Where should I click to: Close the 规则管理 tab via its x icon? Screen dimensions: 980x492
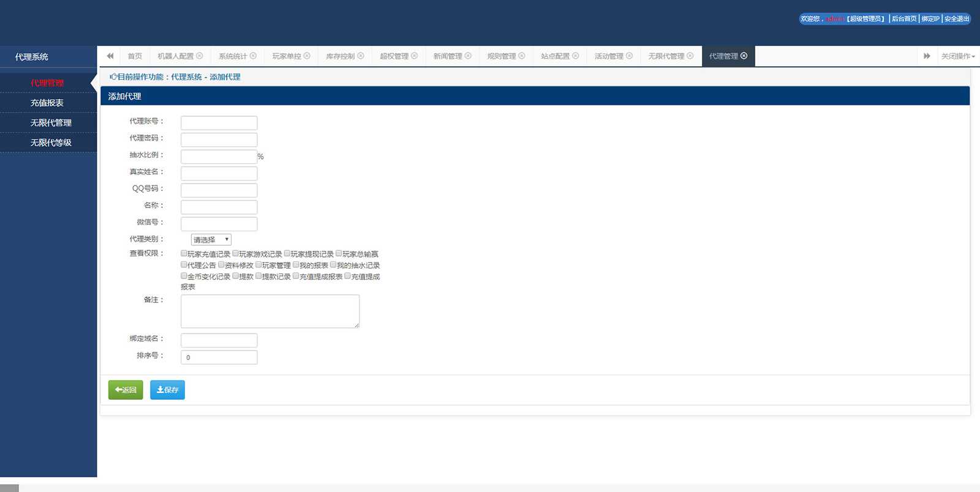coord(522,56)
